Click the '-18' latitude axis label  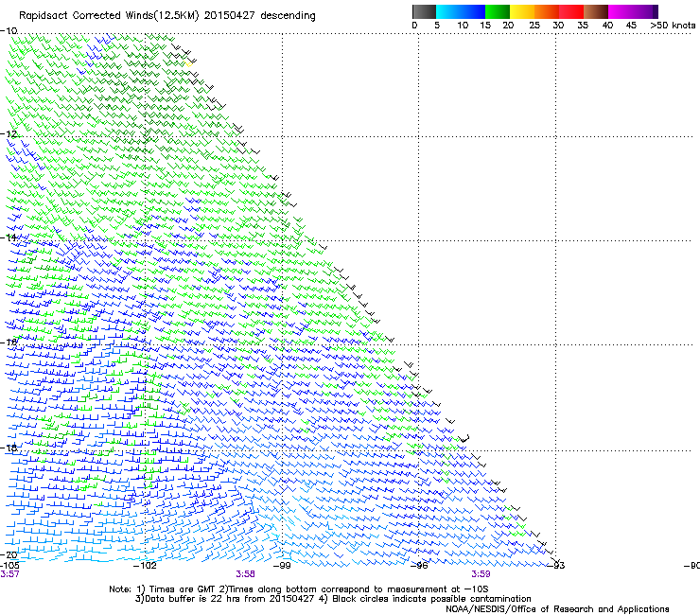9,448
